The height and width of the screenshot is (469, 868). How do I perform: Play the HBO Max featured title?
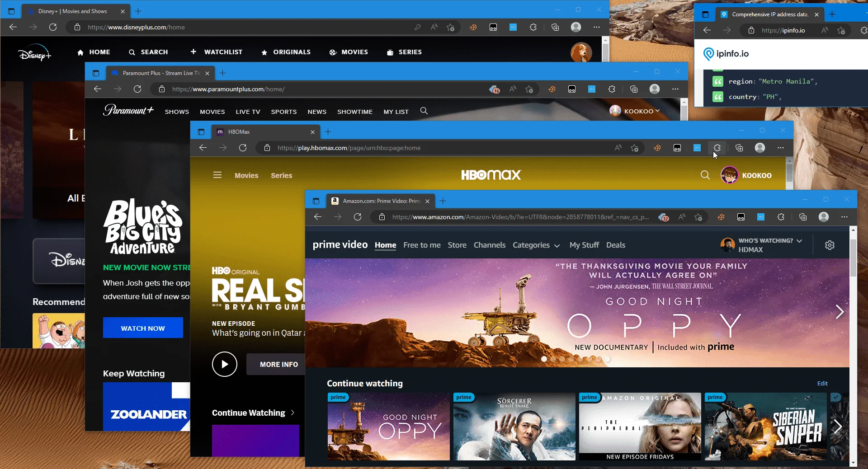(x=225, y=364)
